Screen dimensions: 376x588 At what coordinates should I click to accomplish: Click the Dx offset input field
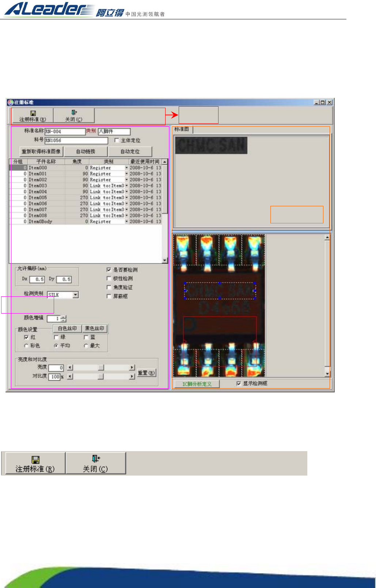(37, 279)
